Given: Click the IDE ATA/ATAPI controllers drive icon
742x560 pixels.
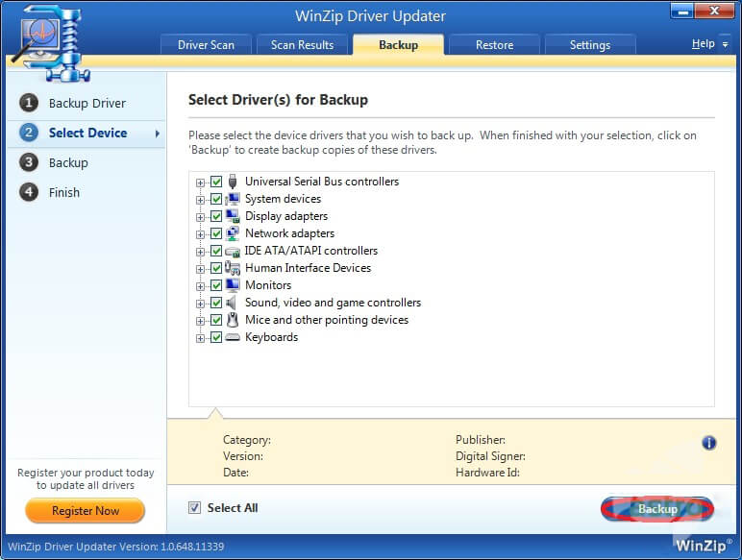Looking at the screenshot, I should [233, 251].
